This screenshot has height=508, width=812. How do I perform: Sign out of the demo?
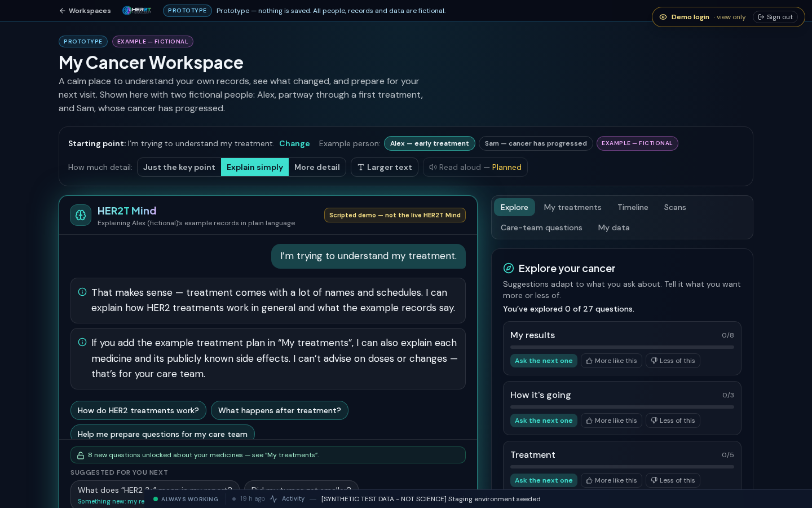[x=775, y=17]
